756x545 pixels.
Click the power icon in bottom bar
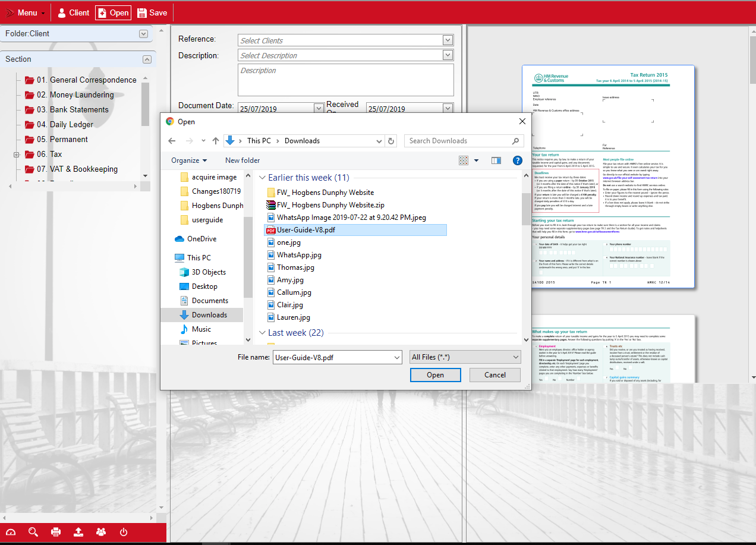point(124,532)
